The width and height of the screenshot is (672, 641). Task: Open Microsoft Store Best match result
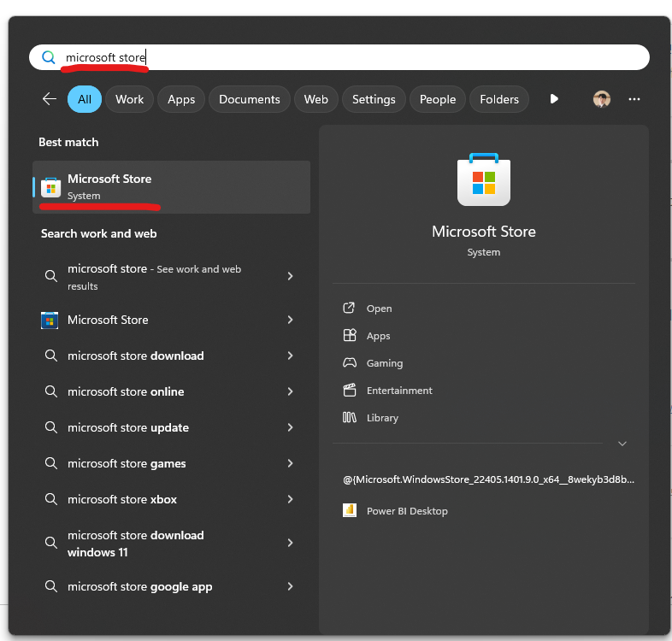(172, 187)
